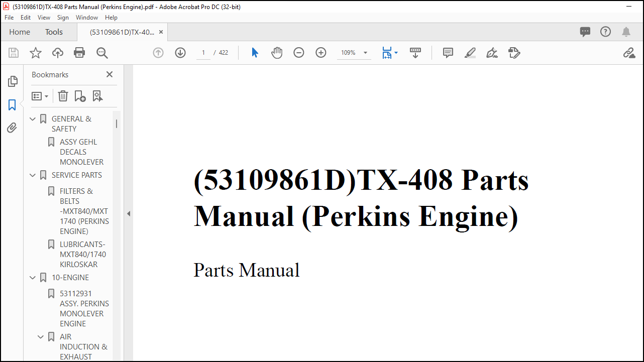Click the upload to cloud icon
The image size is (644, 362).
click(x=58, y=53)
